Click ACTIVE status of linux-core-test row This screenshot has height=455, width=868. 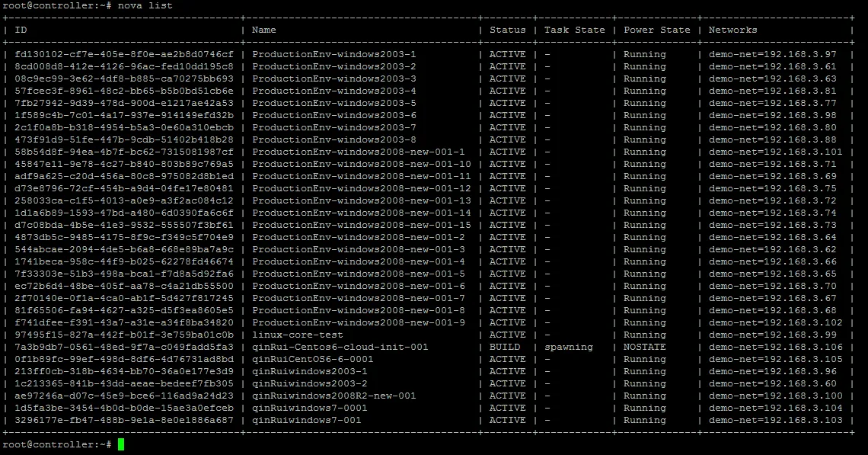(x=508, y=335)
